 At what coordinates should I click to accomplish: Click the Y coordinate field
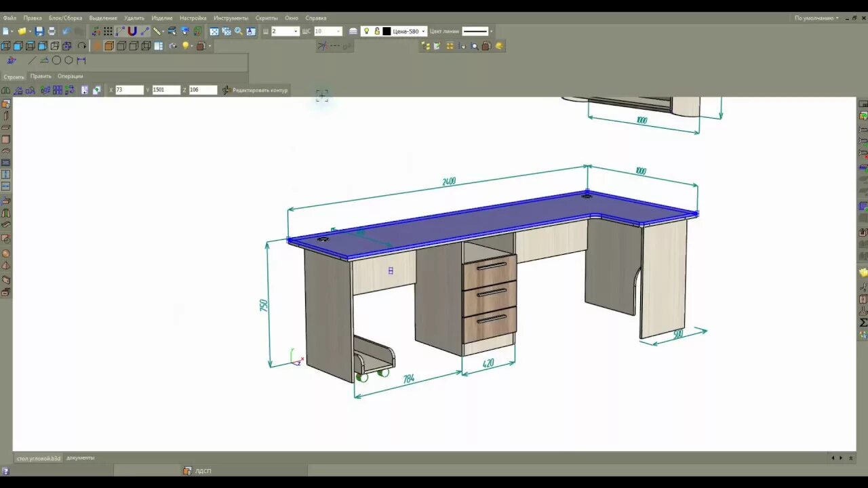[x=166, y=89]
